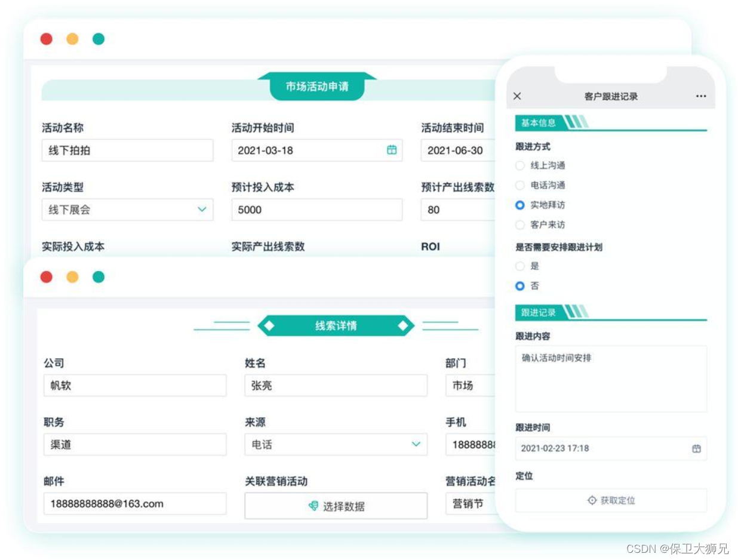Image resolution: width=738 pixels, height=560 pixels.
Task: Select 实地拜访 radio option
Action: coord(520,205)
